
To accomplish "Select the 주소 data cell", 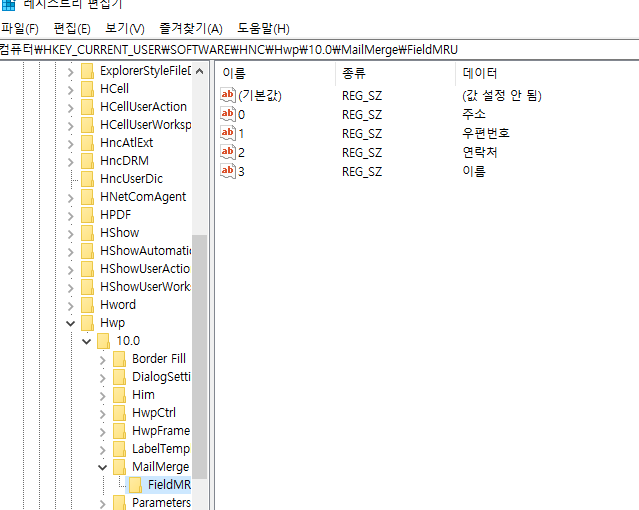I will tap(474, 114).
